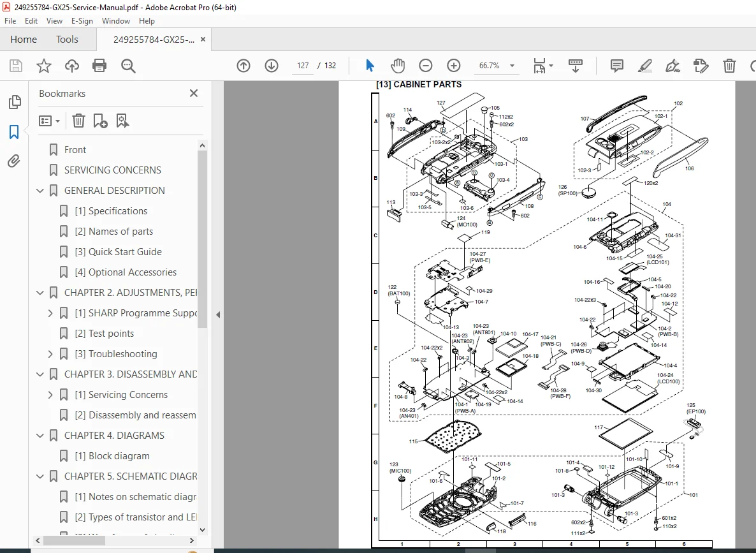Go to next page arrow
Viewport: 756px width, 553px height.
(272, 66)
